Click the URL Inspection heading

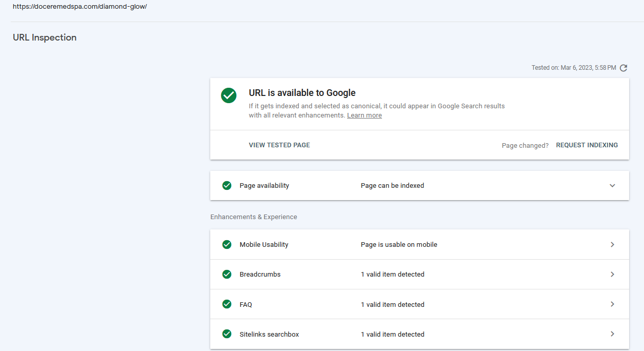click(x=45, y=37)
